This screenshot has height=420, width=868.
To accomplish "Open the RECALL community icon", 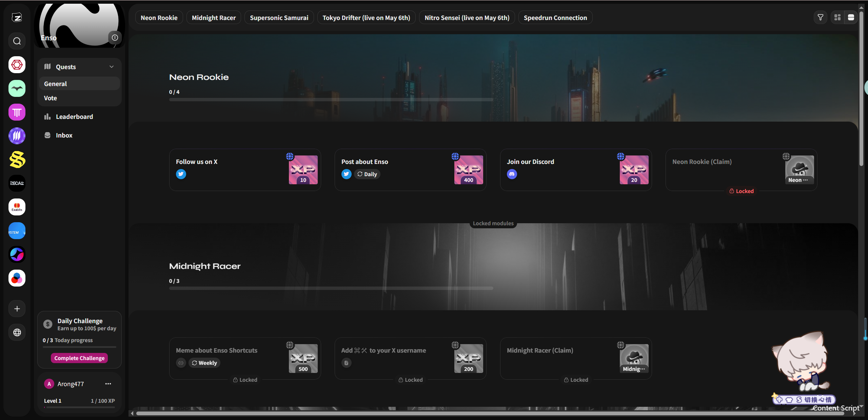I will point(17,183).
